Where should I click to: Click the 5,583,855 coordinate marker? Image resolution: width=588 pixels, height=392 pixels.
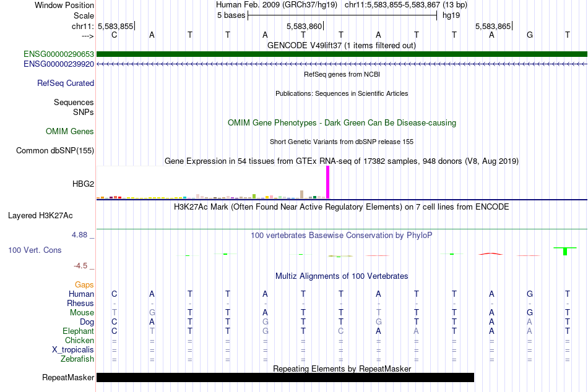click(116, 26)
